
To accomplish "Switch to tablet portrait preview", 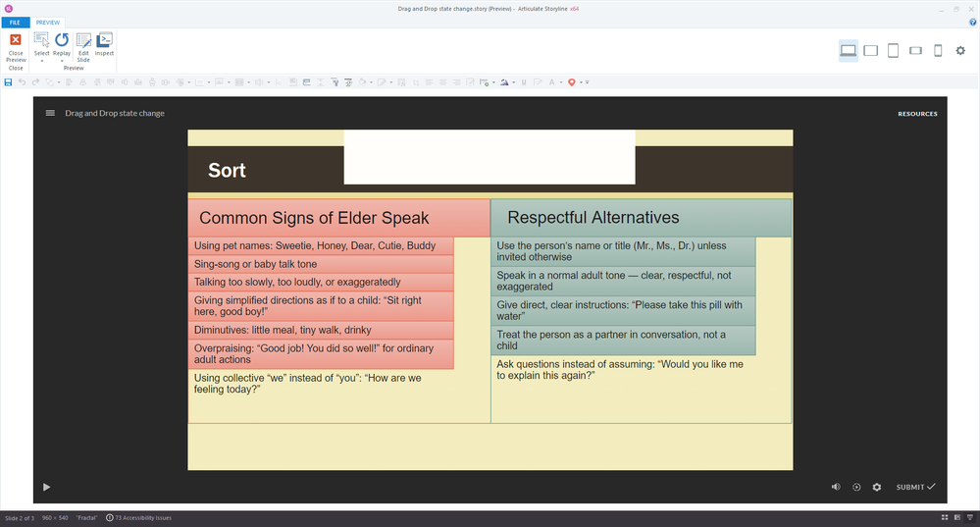I will coord(893,51).
